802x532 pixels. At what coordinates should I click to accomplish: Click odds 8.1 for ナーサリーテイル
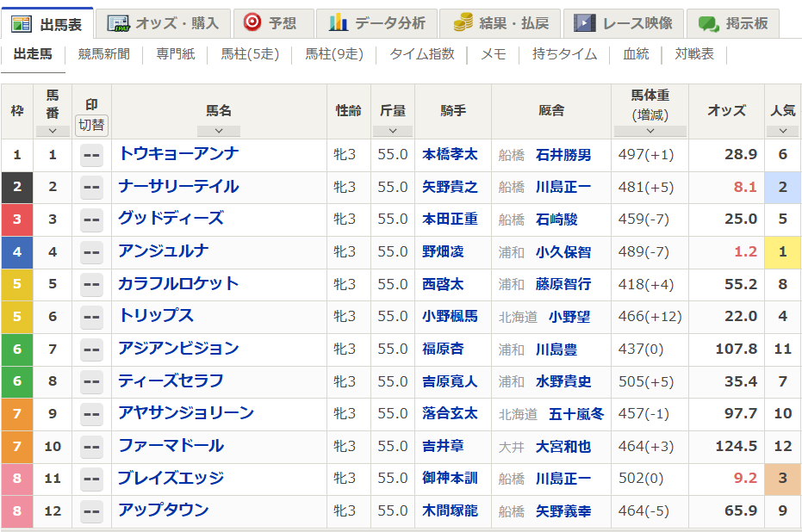(x=745, y=187)
